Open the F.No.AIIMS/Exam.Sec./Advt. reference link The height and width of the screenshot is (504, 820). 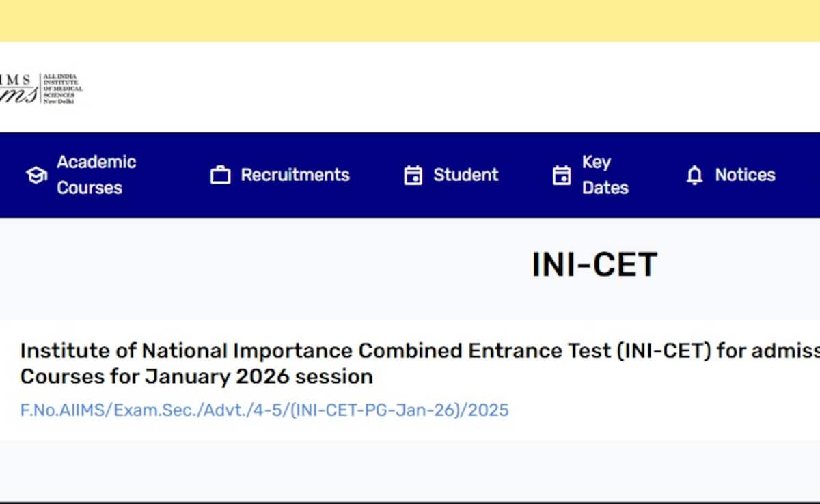click(264, 410)
